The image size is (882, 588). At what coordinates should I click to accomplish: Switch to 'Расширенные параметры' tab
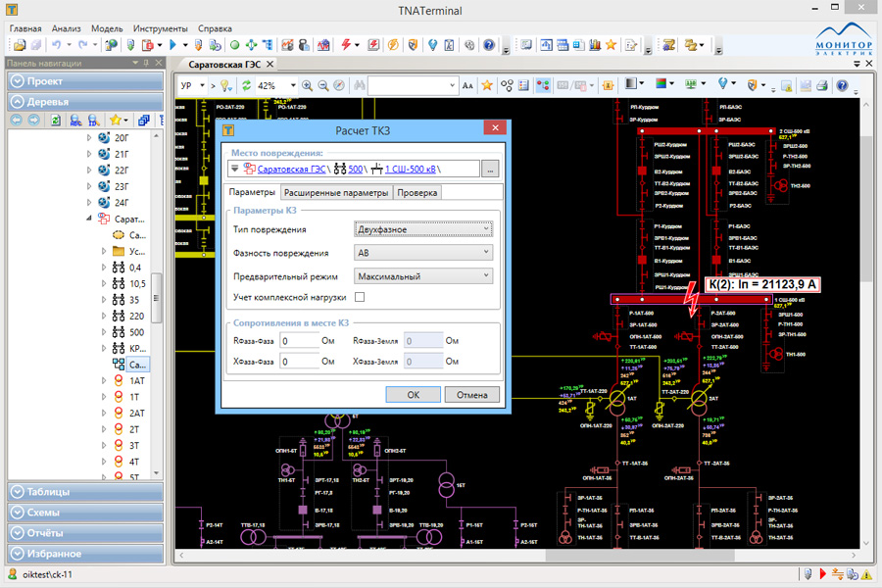click(x=336, y=192)
